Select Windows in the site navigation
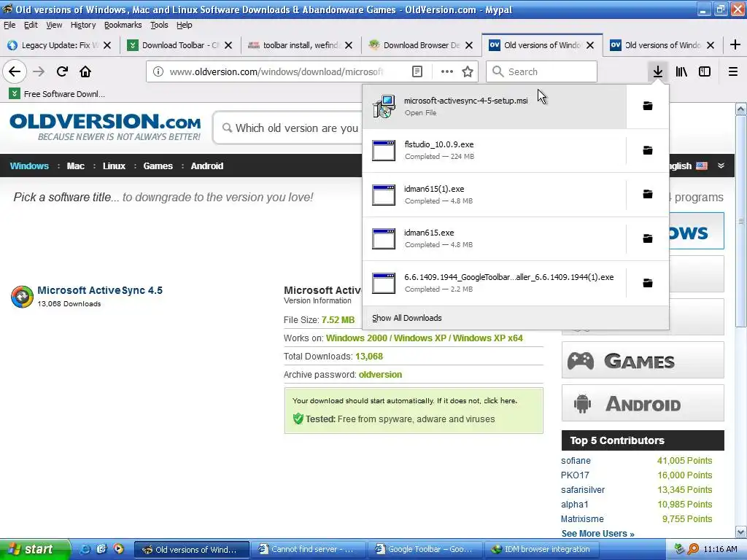747x560 pixels. (x=29, y=166)
